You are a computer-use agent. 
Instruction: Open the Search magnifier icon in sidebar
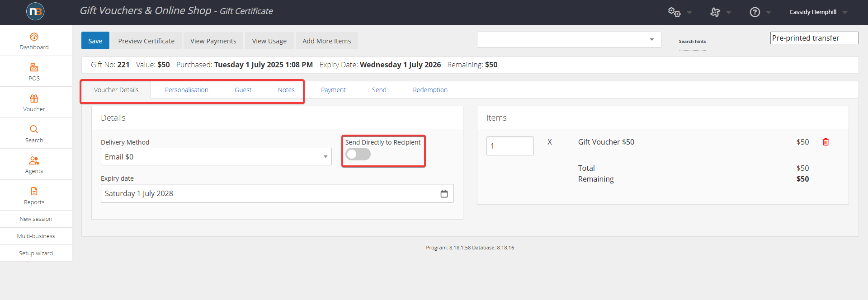(x=34, y=130)
